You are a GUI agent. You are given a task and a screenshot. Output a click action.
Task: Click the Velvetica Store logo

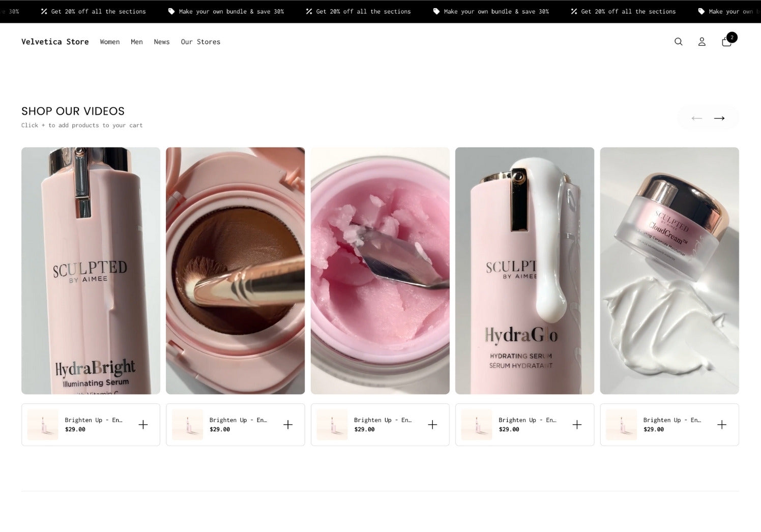point(54,42)
